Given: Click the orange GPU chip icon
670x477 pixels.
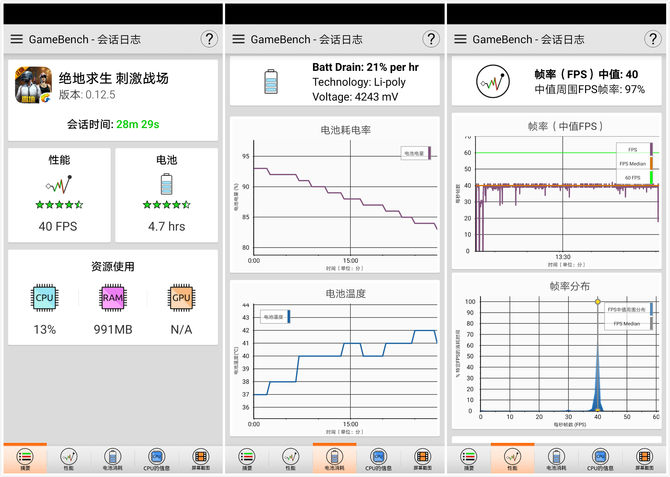Looking at the screenshot, I should (181, 297).
